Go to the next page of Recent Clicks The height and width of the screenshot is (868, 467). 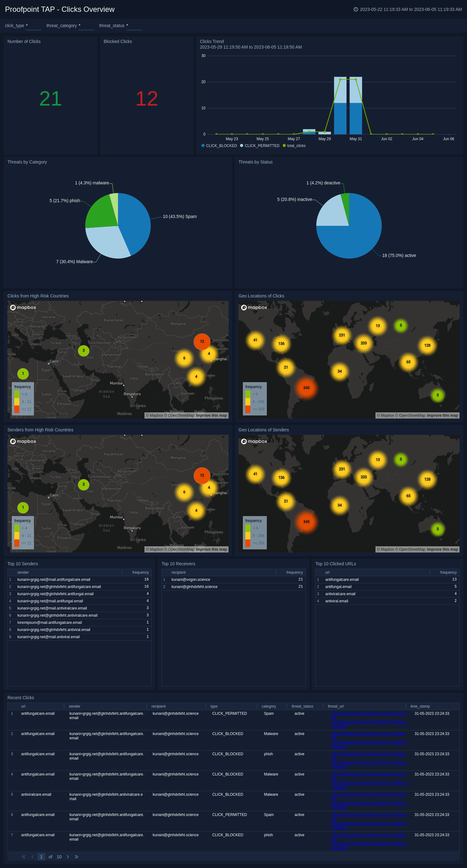68,856
